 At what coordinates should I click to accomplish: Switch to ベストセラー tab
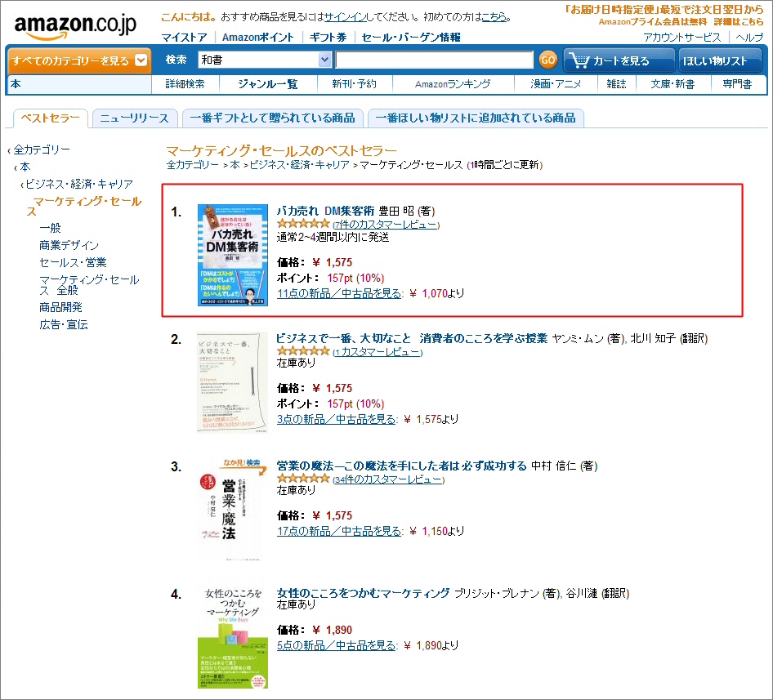tap(51, 118)
